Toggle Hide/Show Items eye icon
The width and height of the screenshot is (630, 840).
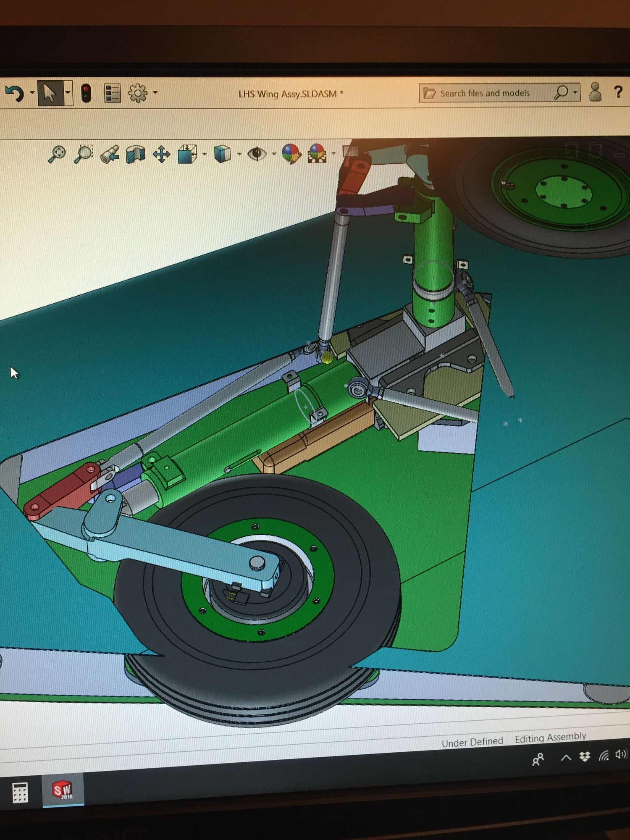[257, 154]
